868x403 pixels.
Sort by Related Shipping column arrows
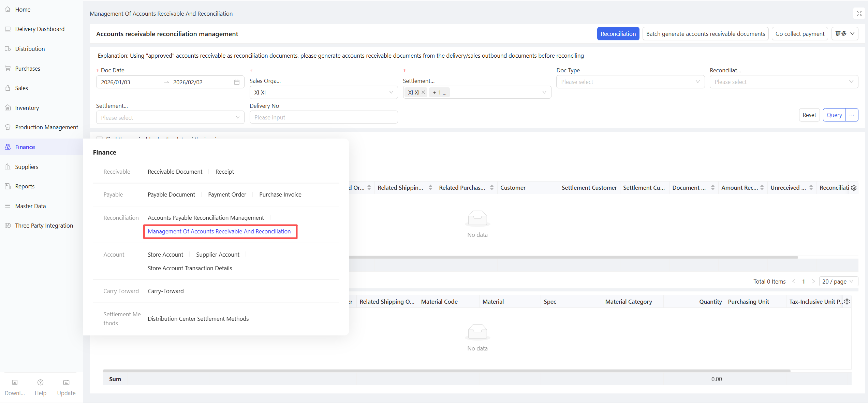point(430,188)
